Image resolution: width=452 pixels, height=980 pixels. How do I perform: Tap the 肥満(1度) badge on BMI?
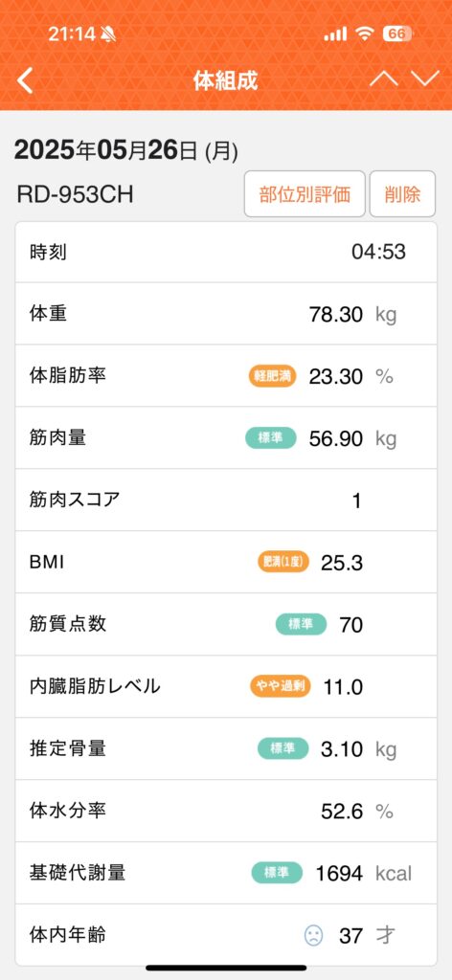(283, 562)
